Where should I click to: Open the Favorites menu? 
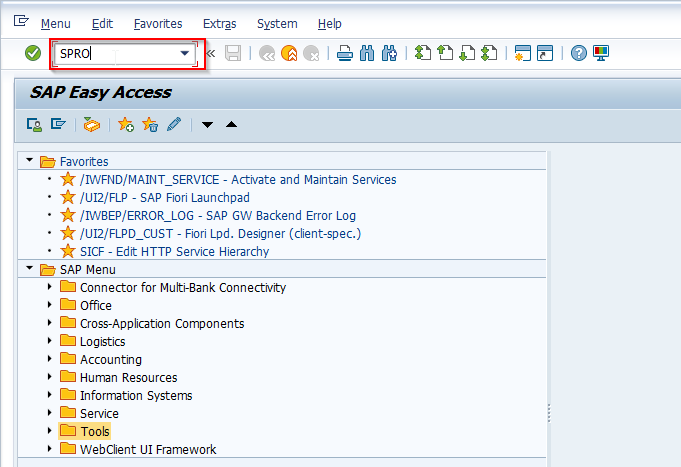(158, 23)
